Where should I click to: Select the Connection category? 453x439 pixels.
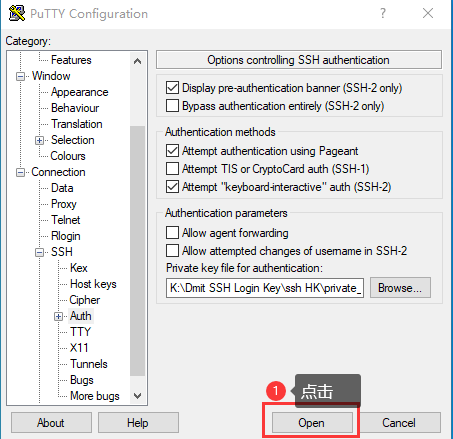[58, 172]
